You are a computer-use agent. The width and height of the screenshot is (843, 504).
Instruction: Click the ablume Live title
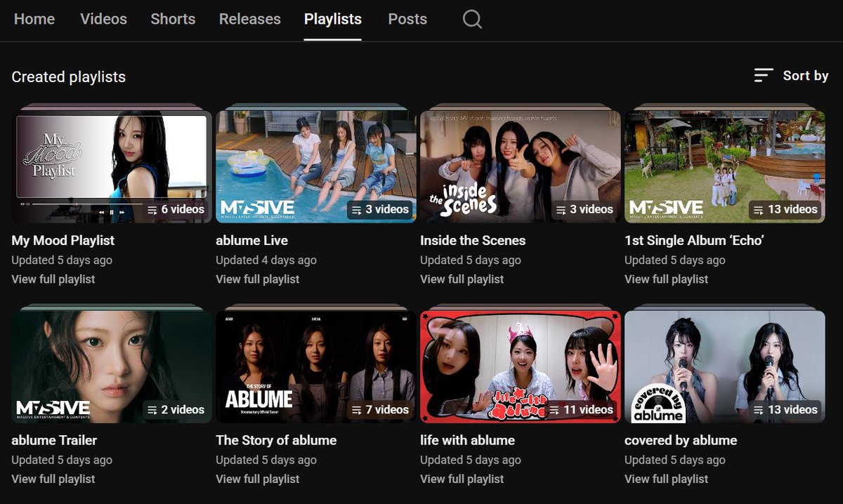[252, 241]
